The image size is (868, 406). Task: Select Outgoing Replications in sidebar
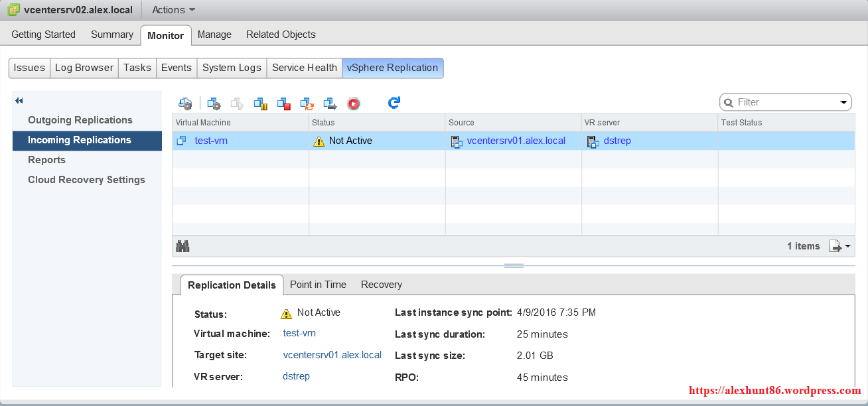click(x=80, y=120)
